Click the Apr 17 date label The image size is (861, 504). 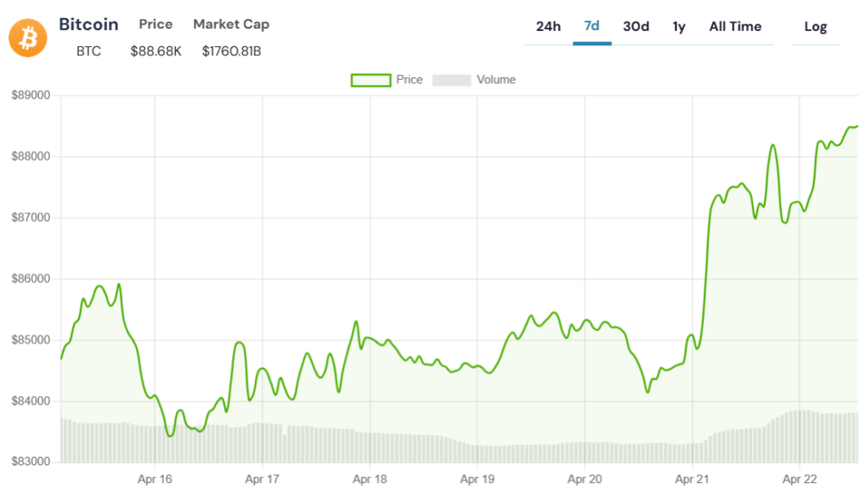click(x=262, y=480)
